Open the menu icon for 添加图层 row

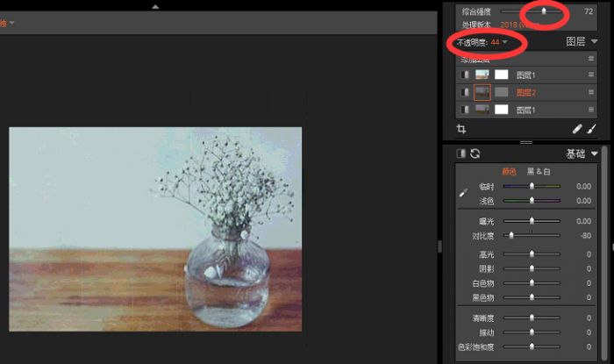pyautogui.click(x=591, y=60)
